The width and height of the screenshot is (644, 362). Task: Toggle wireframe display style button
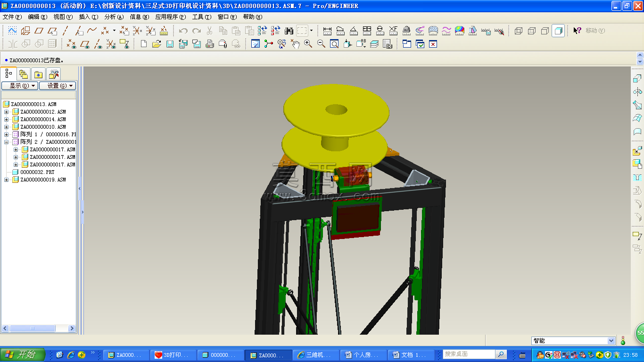(x=519, y=31)
